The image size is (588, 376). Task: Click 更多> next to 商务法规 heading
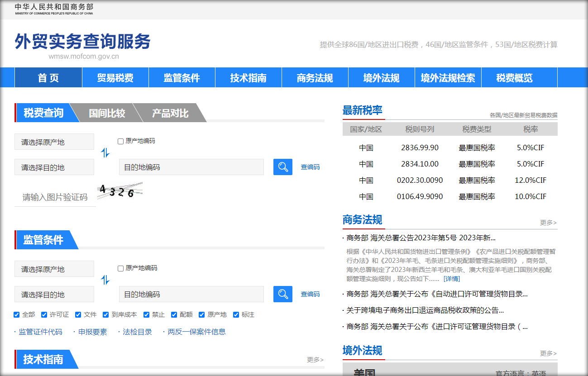(549, 223)
